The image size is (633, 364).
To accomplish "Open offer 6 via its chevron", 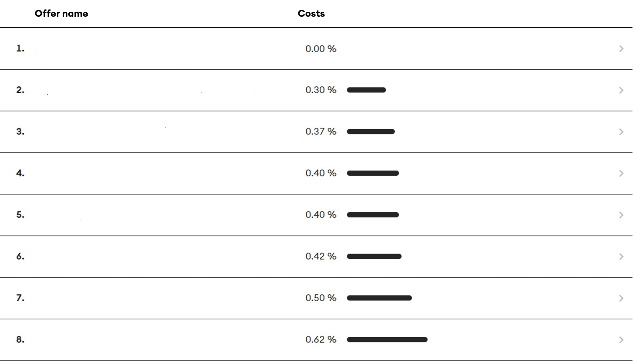I will point(621,256).
